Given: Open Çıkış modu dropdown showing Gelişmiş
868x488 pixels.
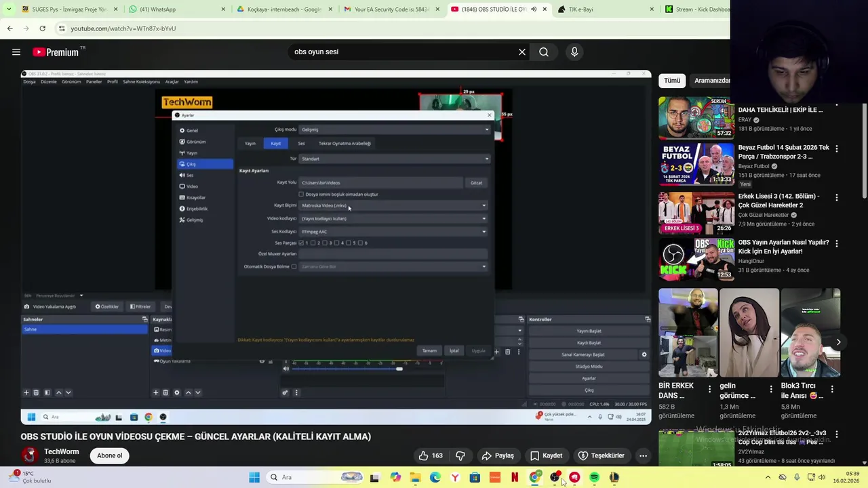Looking at the screenshot, I should (394, 129).
